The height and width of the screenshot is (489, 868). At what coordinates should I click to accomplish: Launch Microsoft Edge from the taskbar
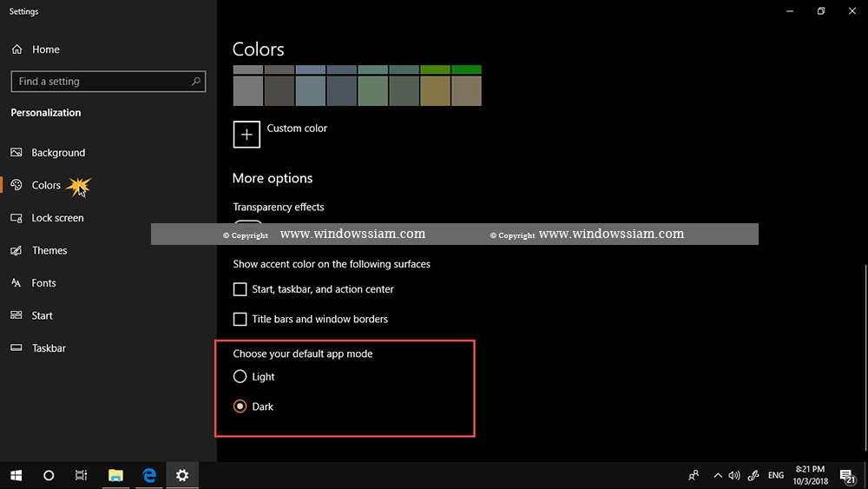tap(149, 475)
